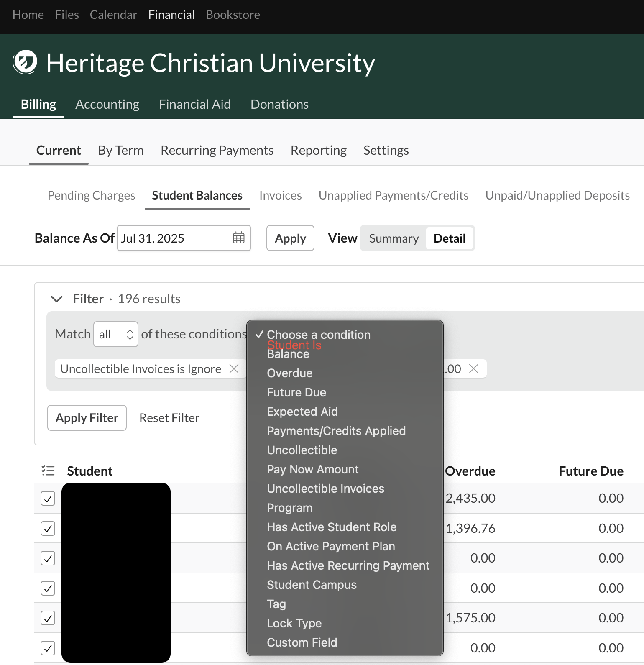Open the Current sub-tab
The image size is (644, 665).
pyautogui.click(x=59, y=150)
